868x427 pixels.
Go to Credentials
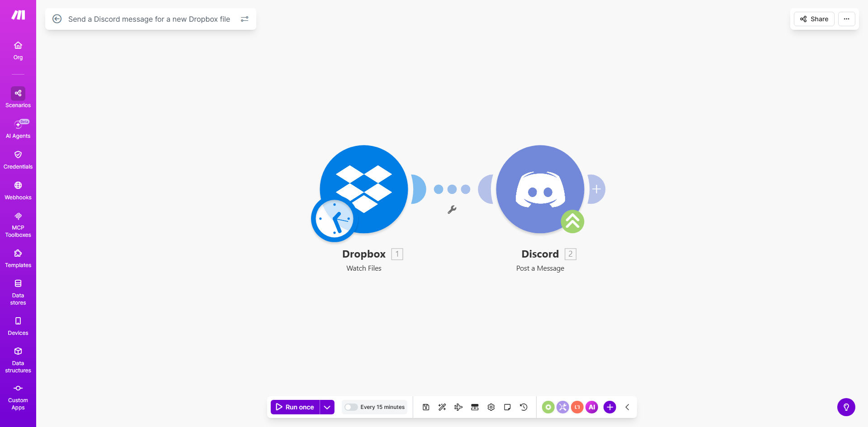tap(18, 160)
